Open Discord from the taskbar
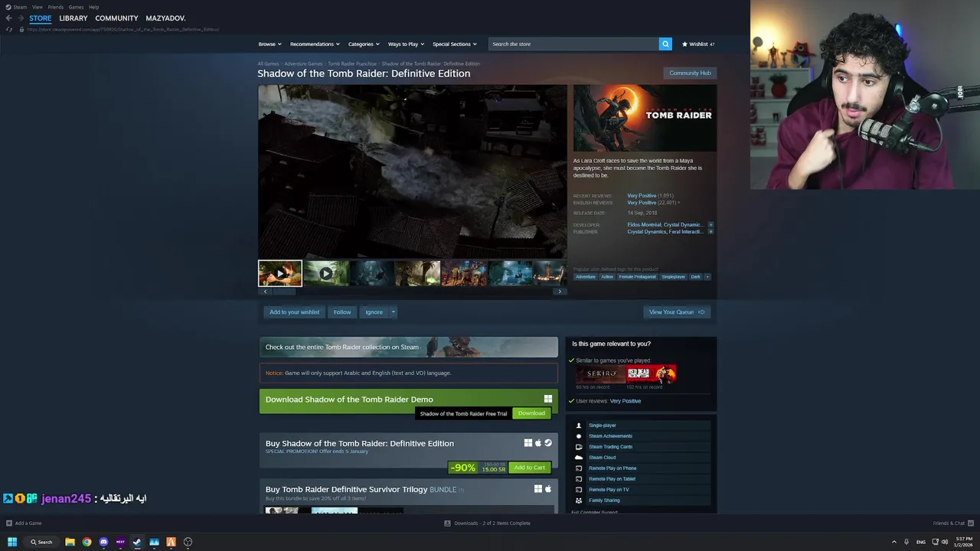Viewport: 980px width, 551px height. [x=103, y=542]
